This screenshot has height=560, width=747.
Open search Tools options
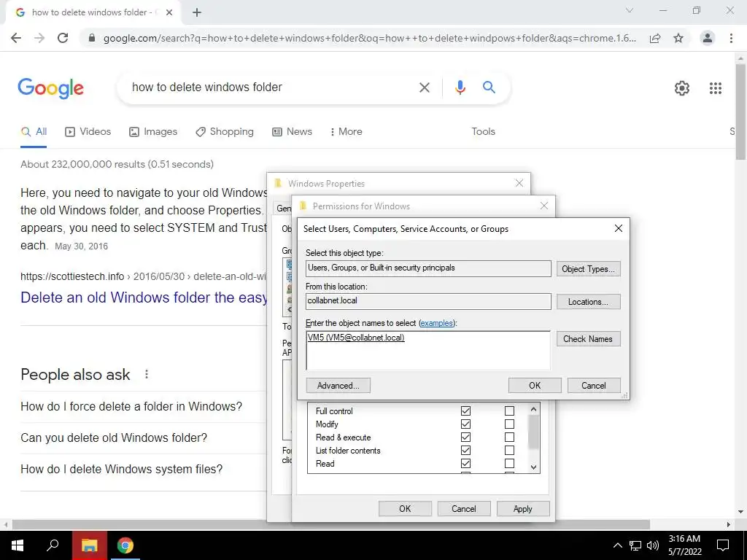483,132
